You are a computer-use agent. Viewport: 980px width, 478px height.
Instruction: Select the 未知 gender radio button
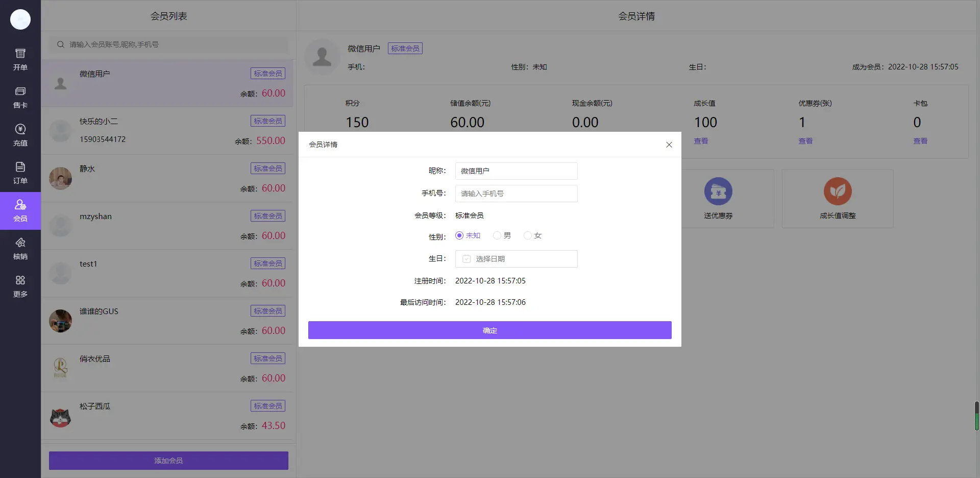pos(459,235)
